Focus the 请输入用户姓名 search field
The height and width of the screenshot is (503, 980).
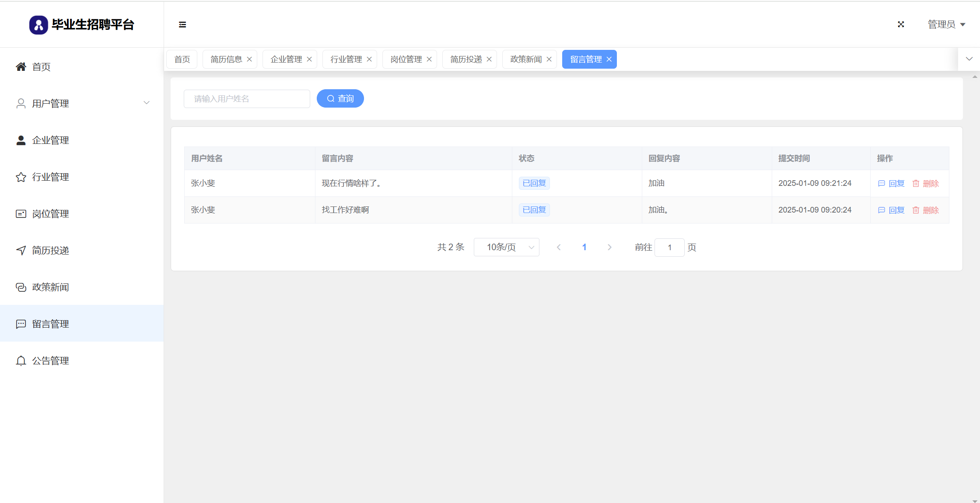(247, 99)
